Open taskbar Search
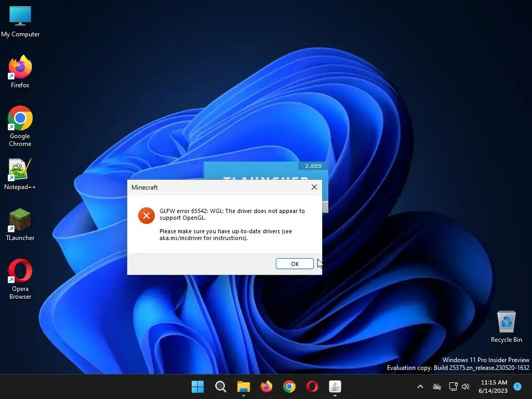The image size is (532, 399). tap(220, 387)
